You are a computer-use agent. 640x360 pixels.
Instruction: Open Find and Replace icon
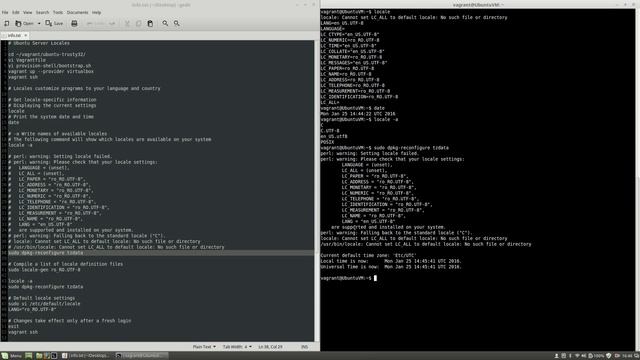177,23
